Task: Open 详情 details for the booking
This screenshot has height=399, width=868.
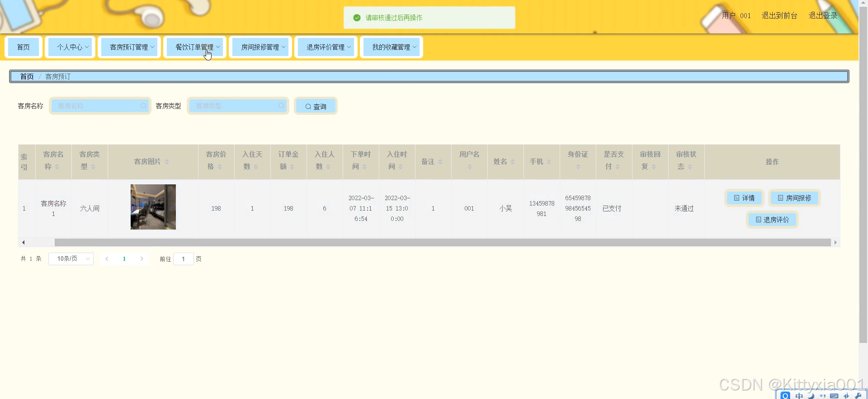Action: click(744, 198)
